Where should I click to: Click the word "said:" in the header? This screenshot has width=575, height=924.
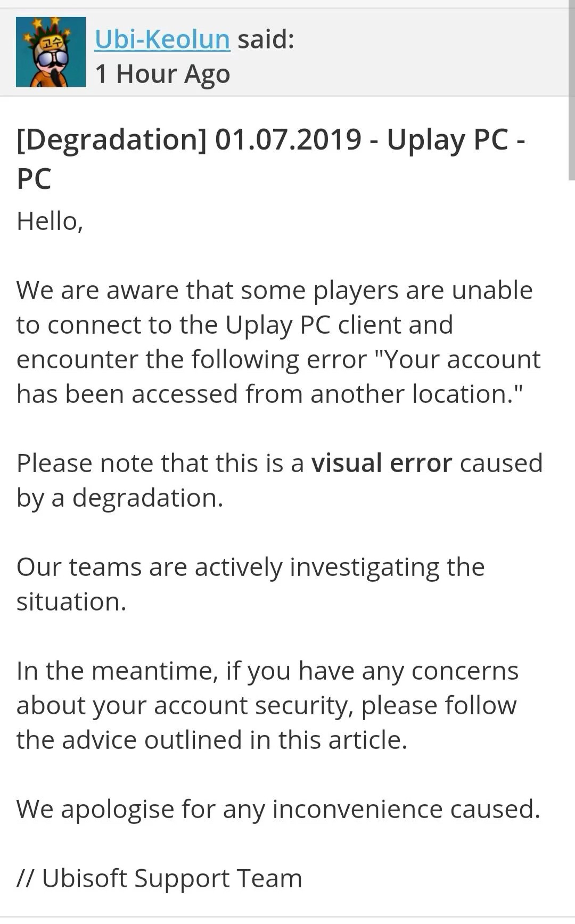266,39
